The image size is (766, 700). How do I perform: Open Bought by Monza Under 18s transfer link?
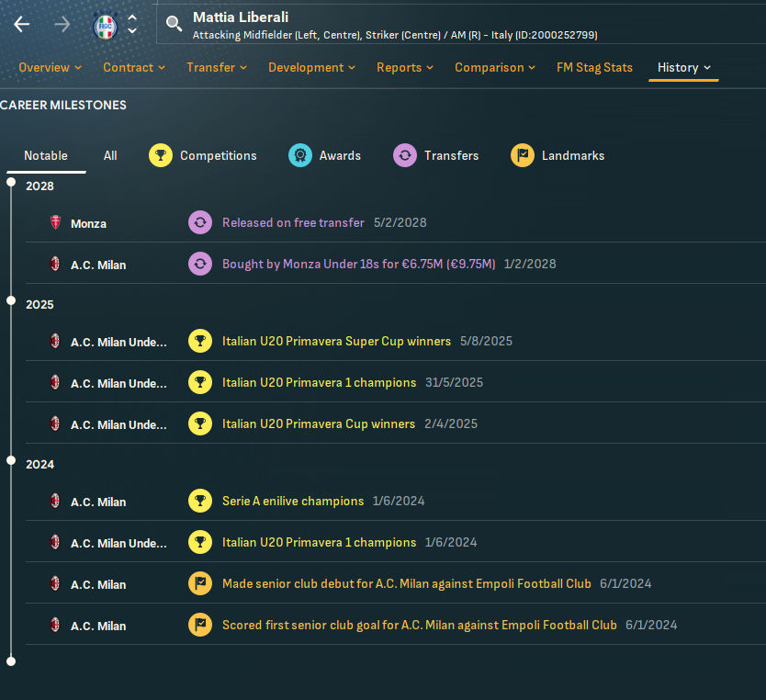click(358, 264)
